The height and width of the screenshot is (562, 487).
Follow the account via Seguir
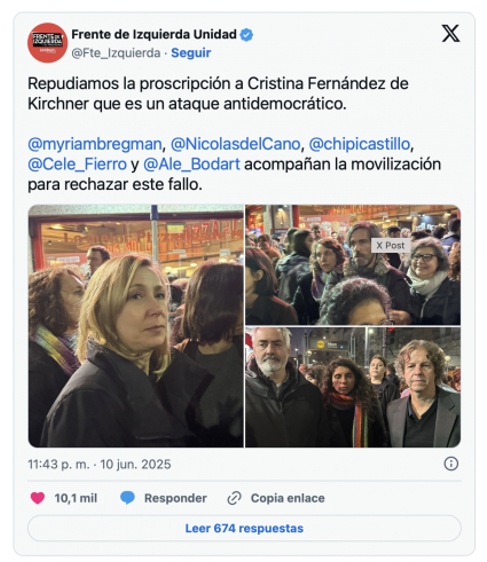191,53
